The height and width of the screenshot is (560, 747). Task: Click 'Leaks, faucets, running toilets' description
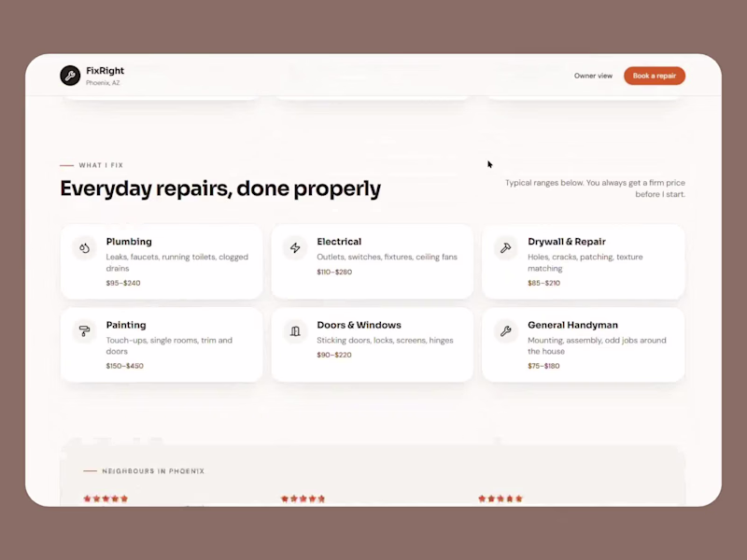click(177, 262)
